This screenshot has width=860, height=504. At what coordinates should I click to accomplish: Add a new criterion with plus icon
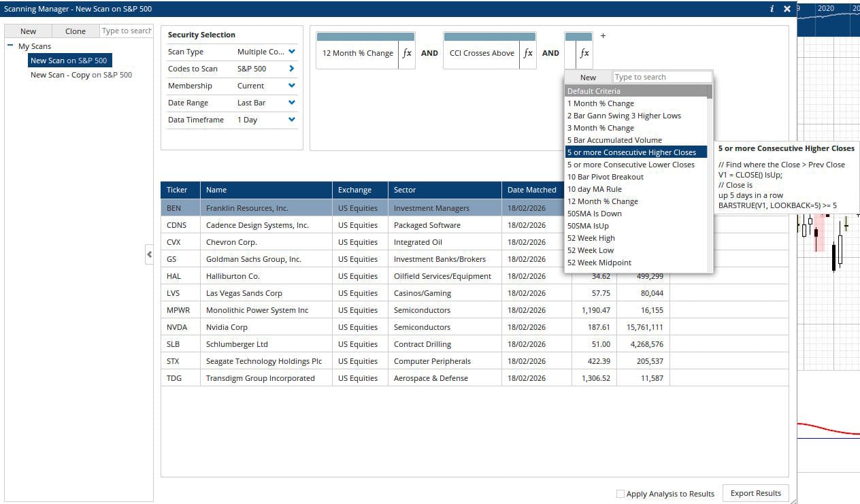603,36
